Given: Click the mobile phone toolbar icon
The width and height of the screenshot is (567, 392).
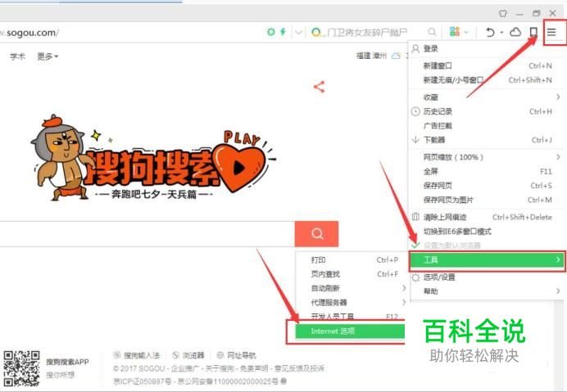Looking at the screenshot, I should click(x=533, y=32).
